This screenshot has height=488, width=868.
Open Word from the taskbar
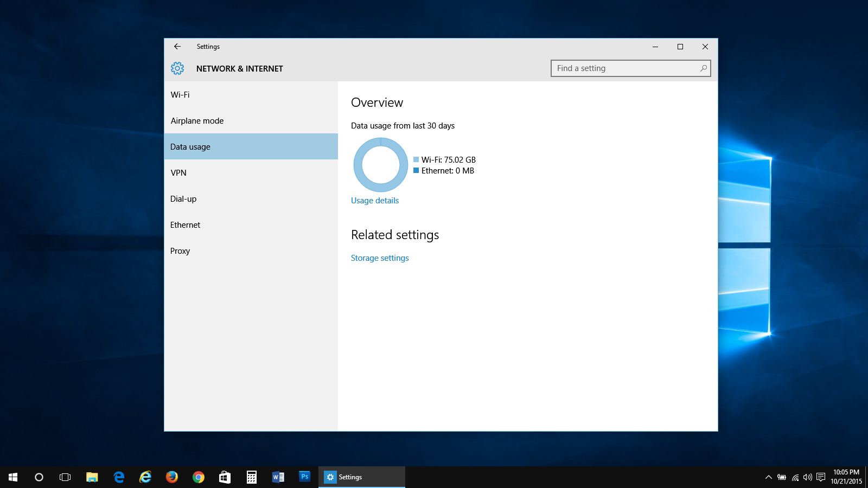[x=278, y=477]
